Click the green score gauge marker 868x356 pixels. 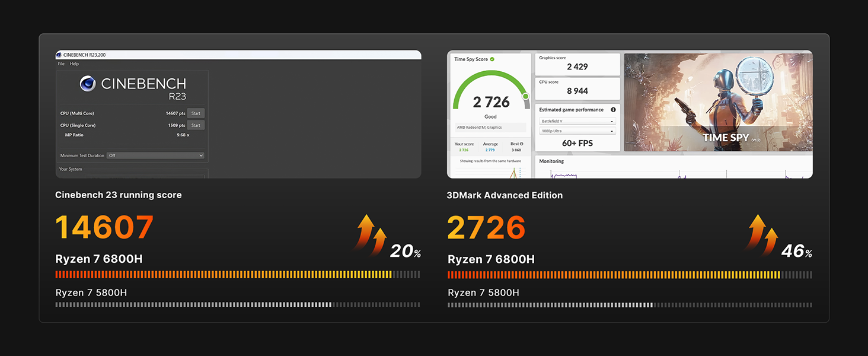[525, 96]
